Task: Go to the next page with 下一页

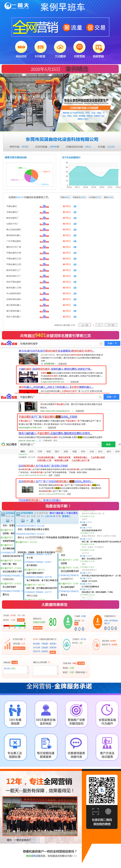Action: (x=111, y=325)
